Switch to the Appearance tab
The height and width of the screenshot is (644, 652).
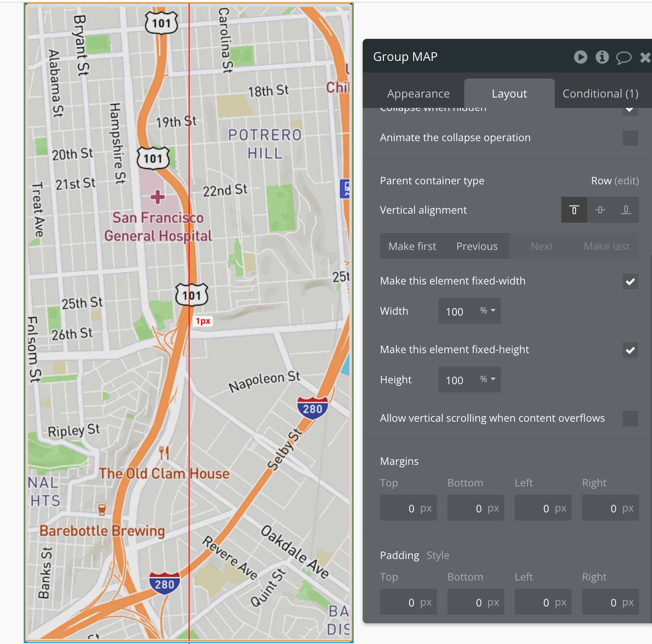pos(418,94)
